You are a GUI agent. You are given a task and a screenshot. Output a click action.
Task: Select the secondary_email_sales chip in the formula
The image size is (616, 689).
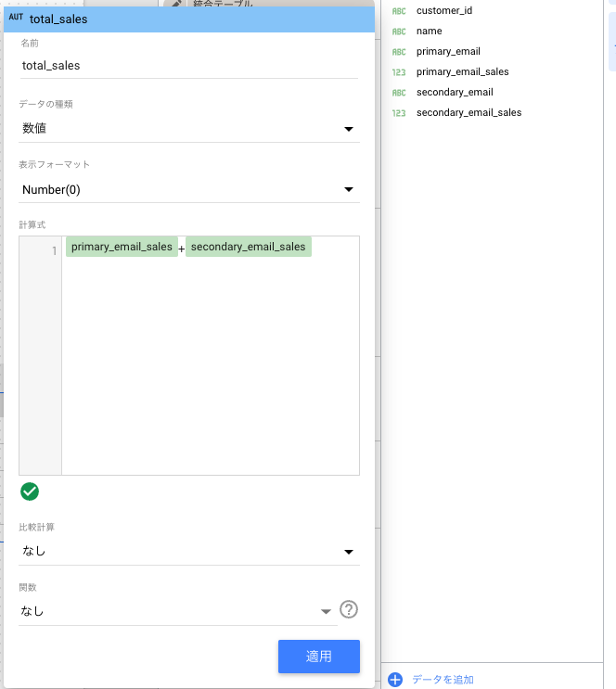tap(248, 248)
